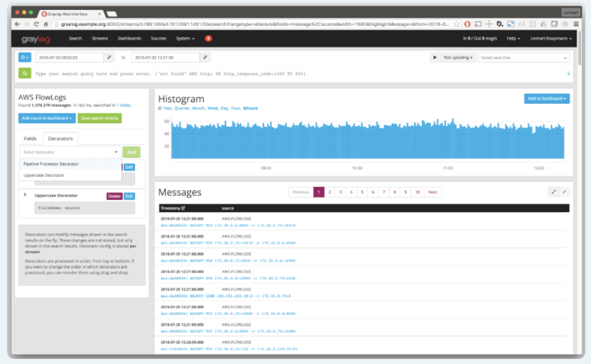Viewport: 591px width, 364px height.
Task: Switch to the Fields tab
Action: (x=30, y=139)
